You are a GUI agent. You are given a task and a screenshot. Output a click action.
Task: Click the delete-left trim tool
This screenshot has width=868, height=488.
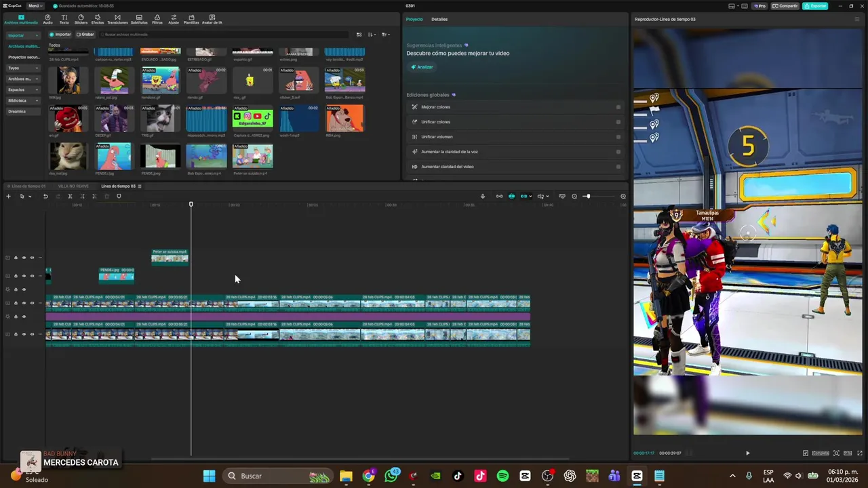point(82,197)
